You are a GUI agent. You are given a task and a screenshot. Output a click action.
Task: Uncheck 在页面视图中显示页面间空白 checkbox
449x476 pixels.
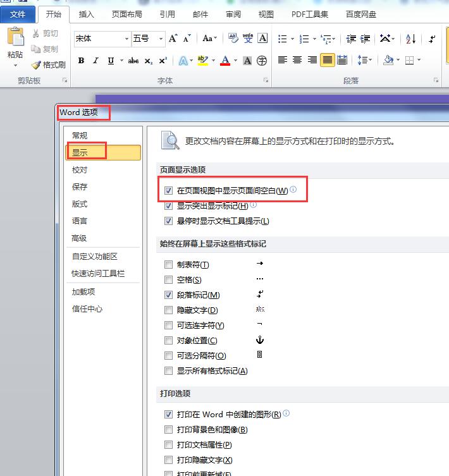[x=168, y=190]
